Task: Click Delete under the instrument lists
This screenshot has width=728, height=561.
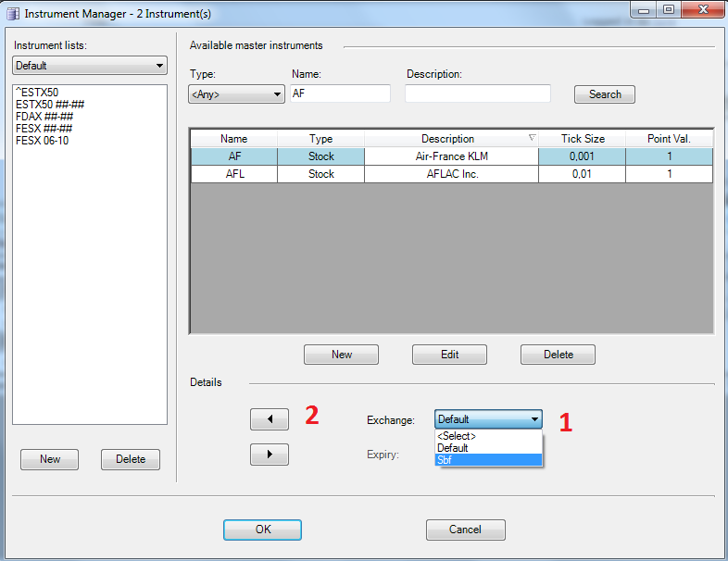Action: [x=131, y=459]
